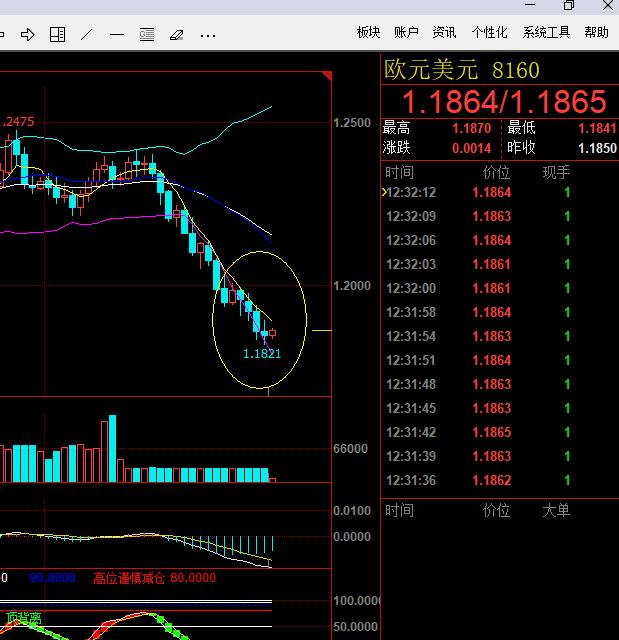Open the 板块 menu
619x640 pixels.
tap(368, 32)
